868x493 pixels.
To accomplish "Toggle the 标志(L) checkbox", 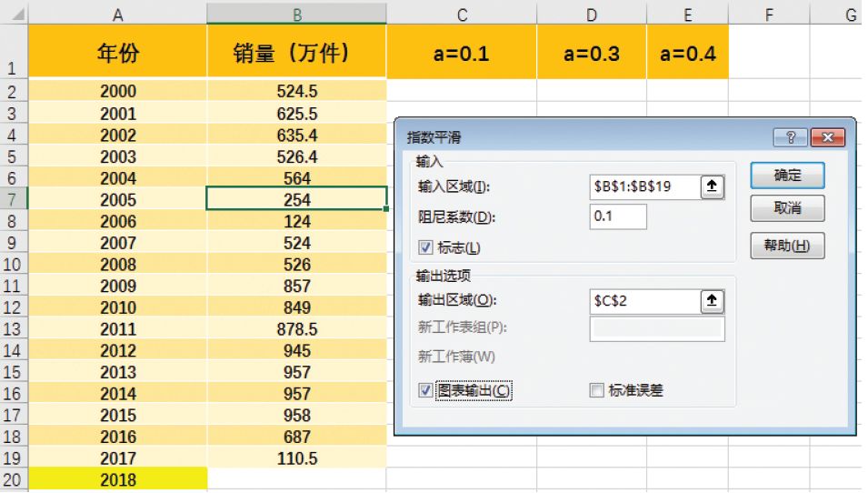I will coord(425,247).
